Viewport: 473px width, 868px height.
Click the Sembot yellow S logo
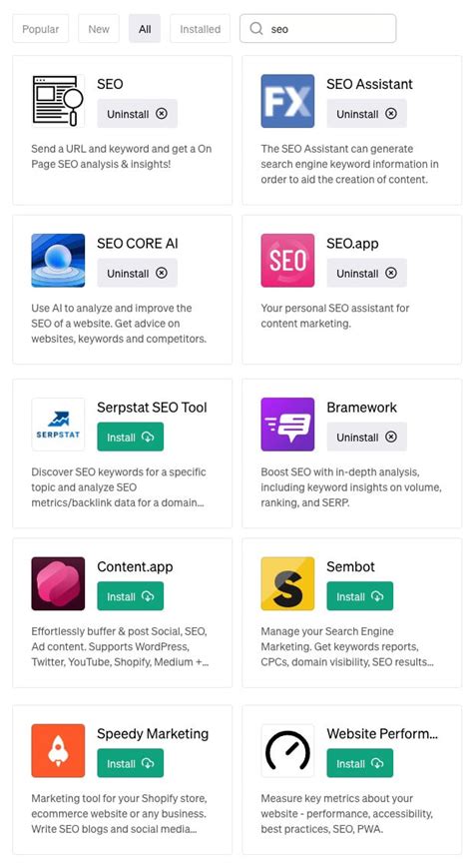pyautogui.click(x=287, y=583)
